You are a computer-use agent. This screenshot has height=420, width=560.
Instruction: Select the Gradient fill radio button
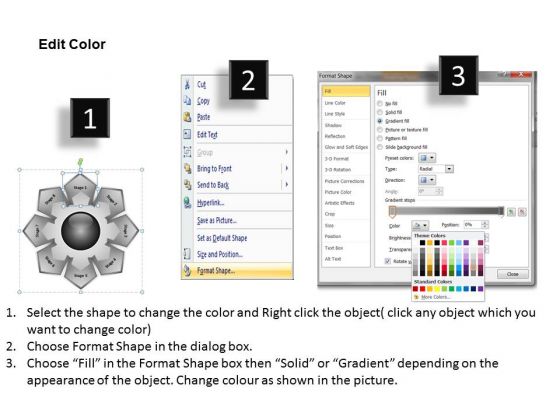click(380, 121)
